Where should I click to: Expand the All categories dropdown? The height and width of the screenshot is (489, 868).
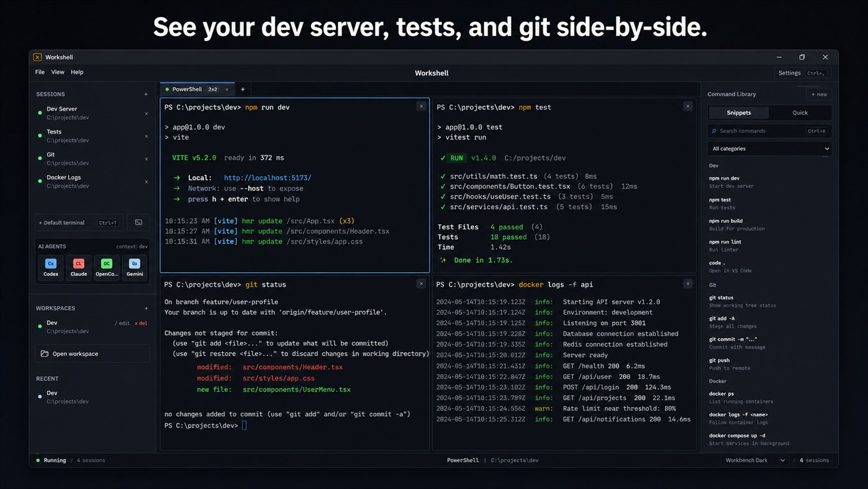coord(770,149)
